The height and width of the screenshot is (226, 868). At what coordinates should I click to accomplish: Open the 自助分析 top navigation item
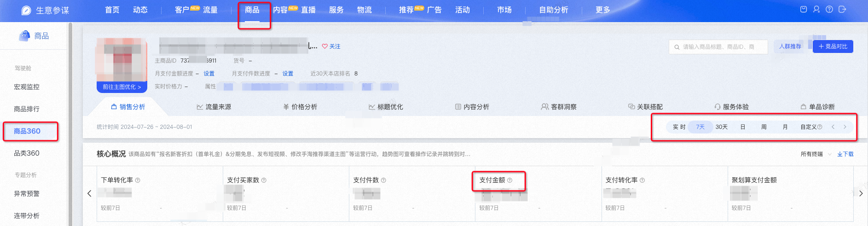554,10
